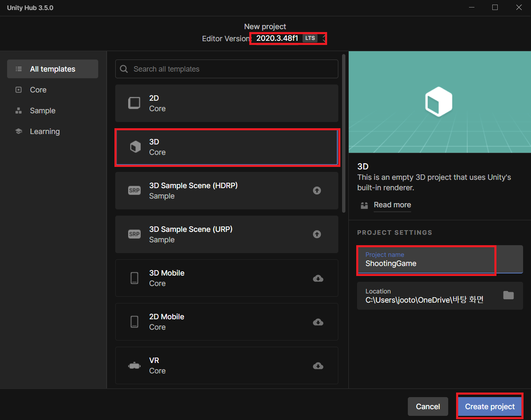Image resolution: width=531 pixels, height=420 pixels.
Task: Click the Sample category icon
Action: point(18,111)
